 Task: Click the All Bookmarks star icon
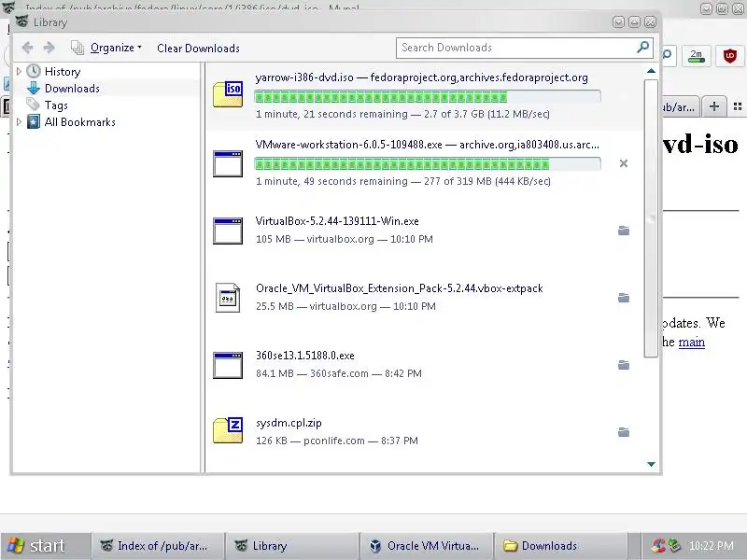point(34,122)
